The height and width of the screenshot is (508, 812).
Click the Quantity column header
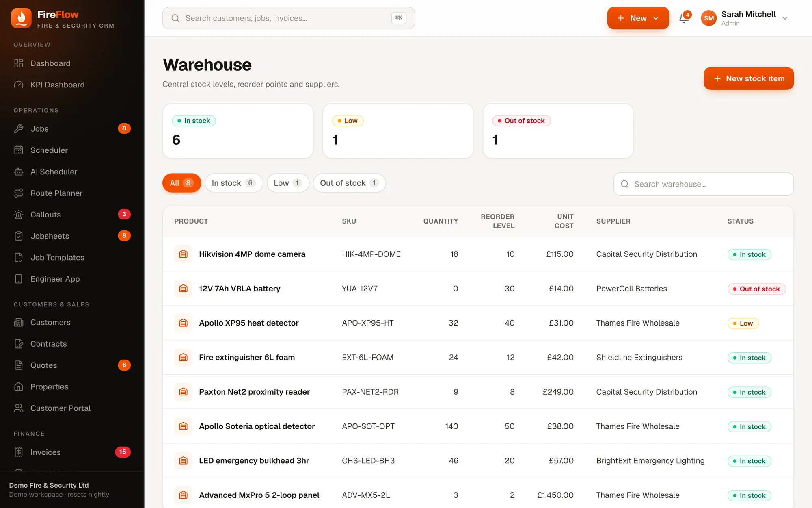[441, 221]
